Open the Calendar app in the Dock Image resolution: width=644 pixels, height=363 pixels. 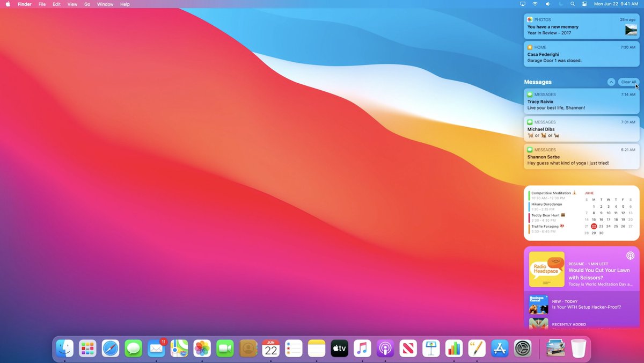(x=270, y=349)
